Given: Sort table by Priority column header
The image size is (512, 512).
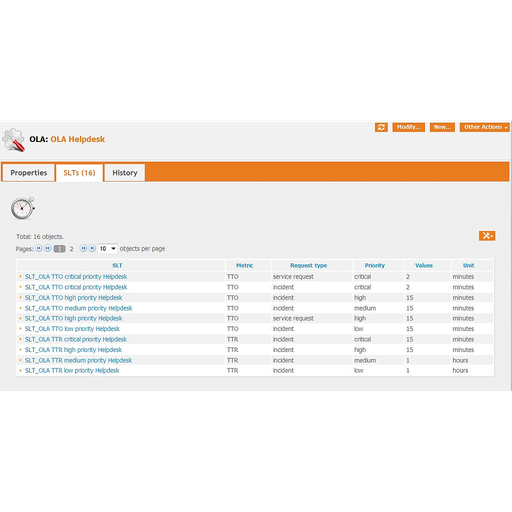Looking at the screenshot, I should pyautogui.click(x=375, y=265).
